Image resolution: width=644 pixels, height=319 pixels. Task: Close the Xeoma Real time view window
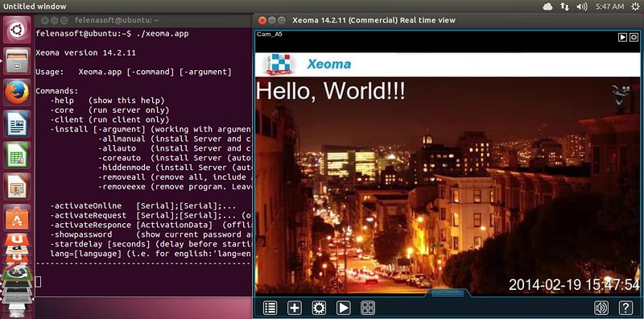point(262,20)
